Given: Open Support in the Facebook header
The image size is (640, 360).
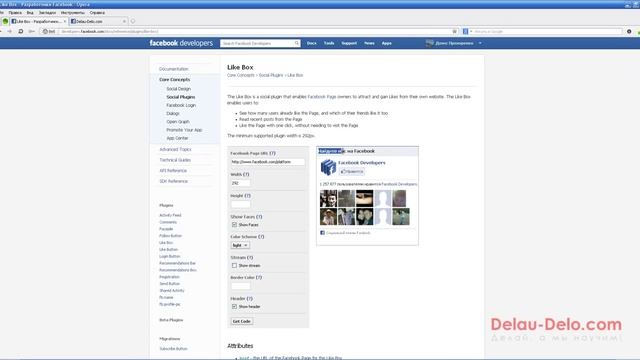Looking at the screenshot, I should click(349, 43).
